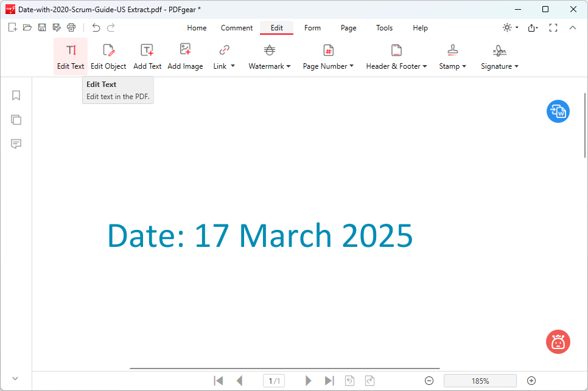This screenshot has width=588, height=391.
Task: Show the page thumbnails panel
Action: point(16,120)
